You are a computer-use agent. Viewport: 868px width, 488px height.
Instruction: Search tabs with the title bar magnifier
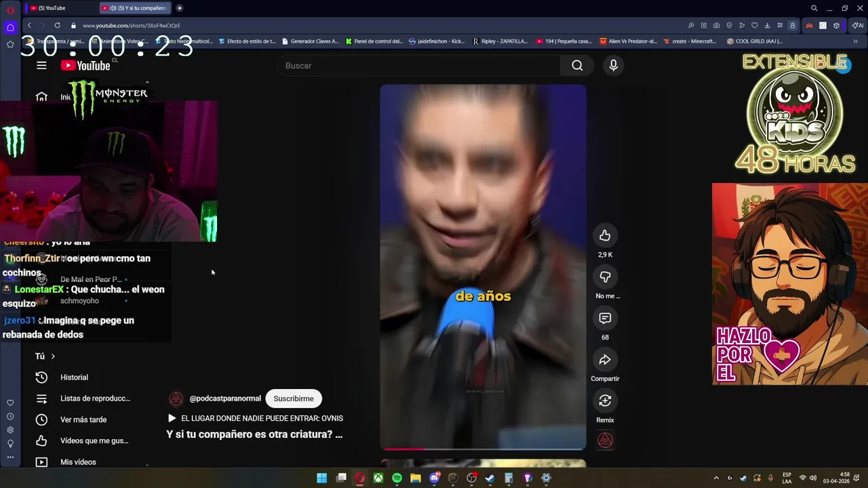point(814,8)
